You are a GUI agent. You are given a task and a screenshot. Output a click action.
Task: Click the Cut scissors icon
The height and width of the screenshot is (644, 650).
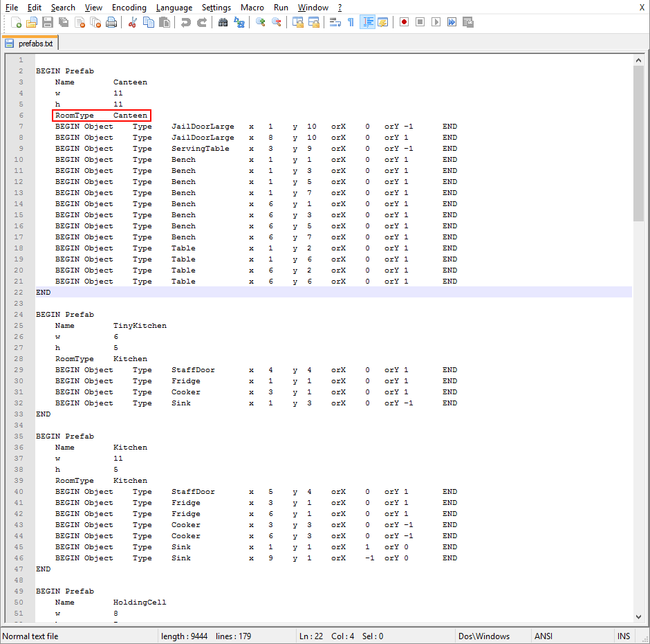pos(133,22)
